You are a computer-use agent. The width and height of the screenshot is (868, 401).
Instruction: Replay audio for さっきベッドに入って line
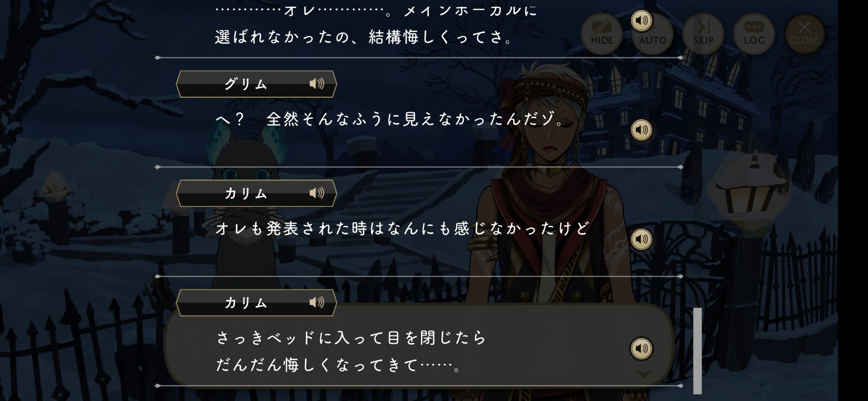641,348
